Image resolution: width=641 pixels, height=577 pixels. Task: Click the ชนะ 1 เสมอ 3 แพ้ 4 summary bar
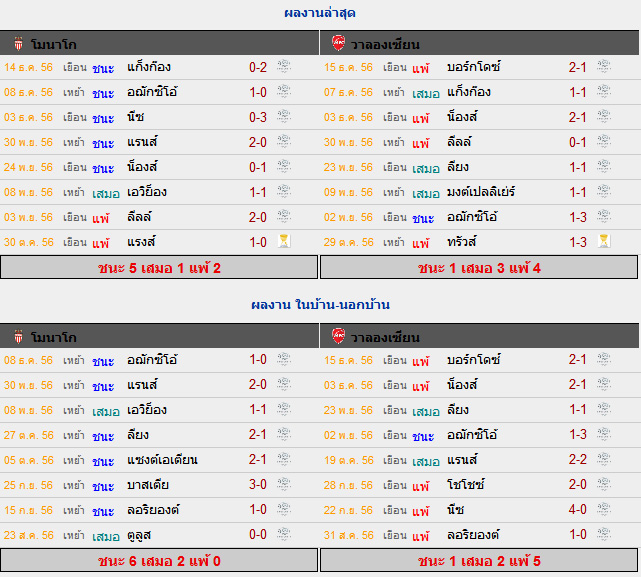[x=479, y=267]
